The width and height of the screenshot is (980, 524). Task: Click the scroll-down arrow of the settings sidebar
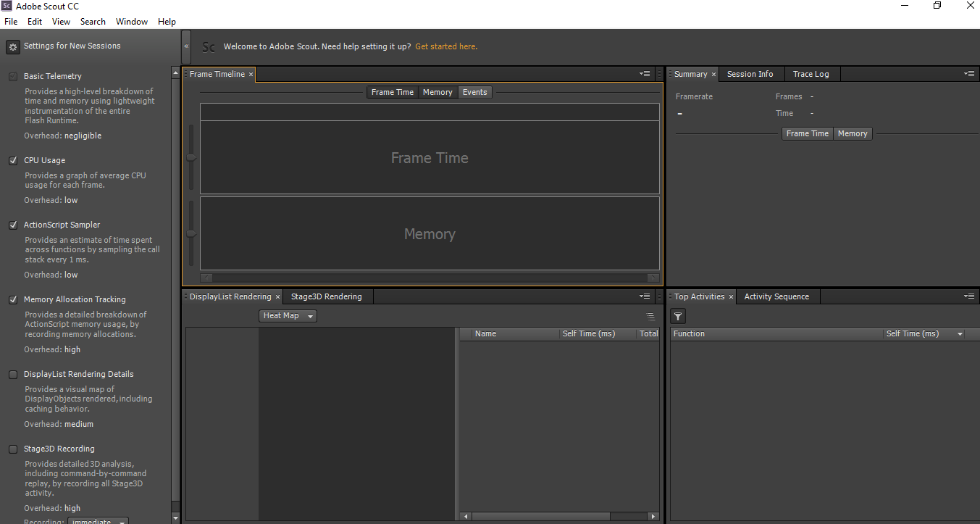click(175, 517)
